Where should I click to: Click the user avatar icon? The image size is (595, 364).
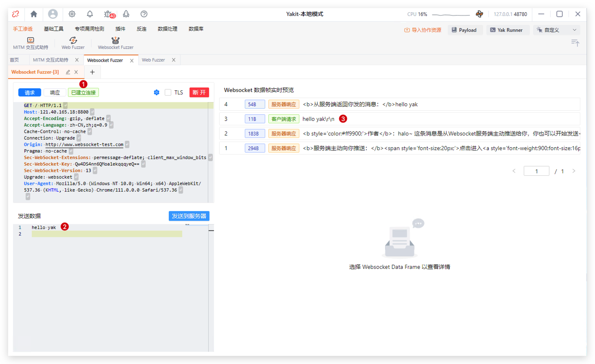coord(53,14)
